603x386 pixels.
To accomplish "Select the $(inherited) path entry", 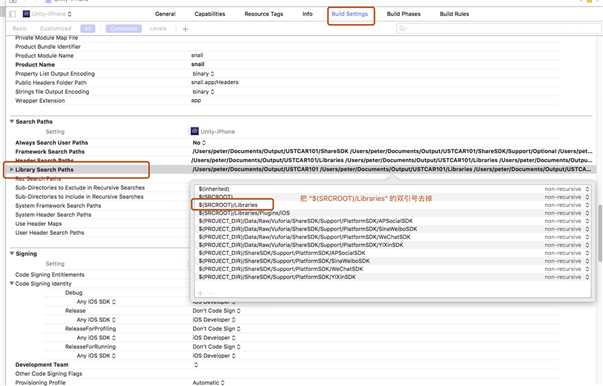I will click(x=214, y=189).
